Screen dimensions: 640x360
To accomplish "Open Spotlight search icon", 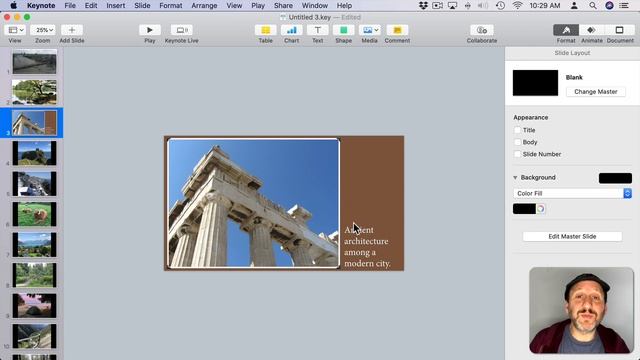I will pyautogui.click(x=593, y=5).
